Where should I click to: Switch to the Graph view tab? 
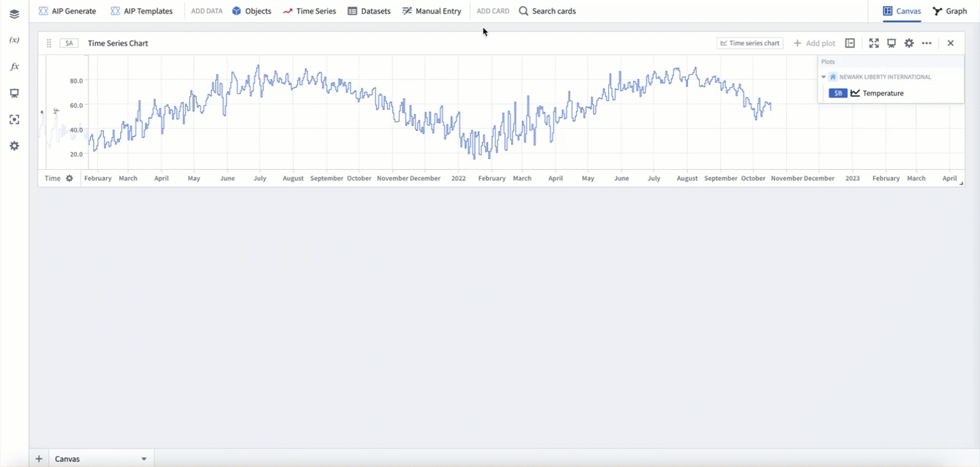pos(949,11)
